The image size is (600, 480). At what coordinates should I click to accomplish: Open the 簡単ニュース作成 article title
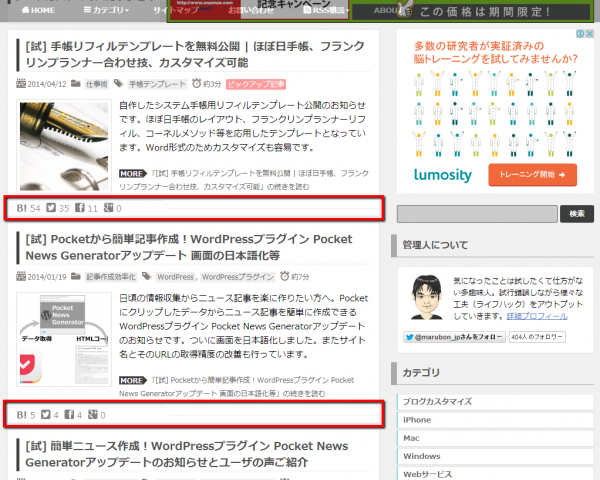click(x=187, y=454)
